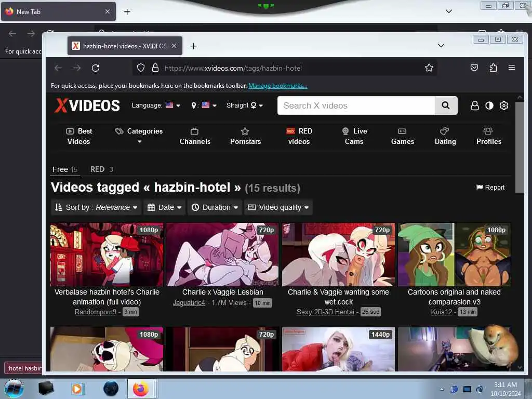Click the Search X videos input field

click(x=356, y=105)
